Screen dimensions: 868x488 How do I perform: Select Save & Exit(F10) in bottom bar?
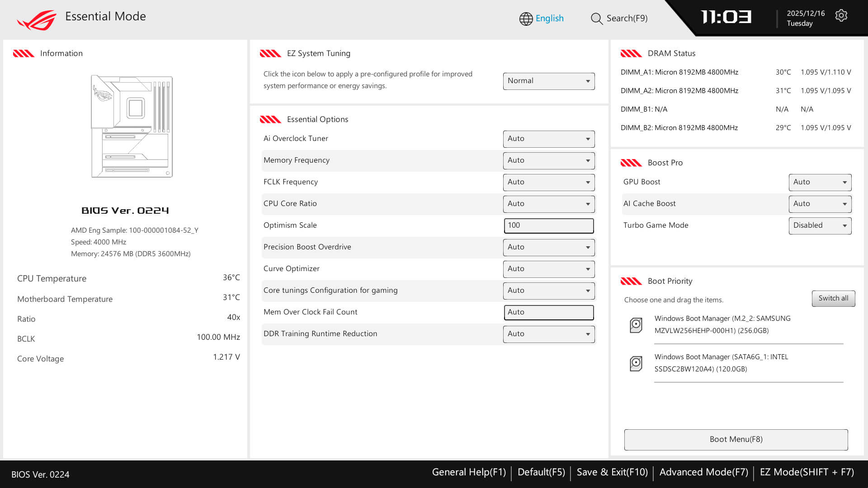pos(612,472)
